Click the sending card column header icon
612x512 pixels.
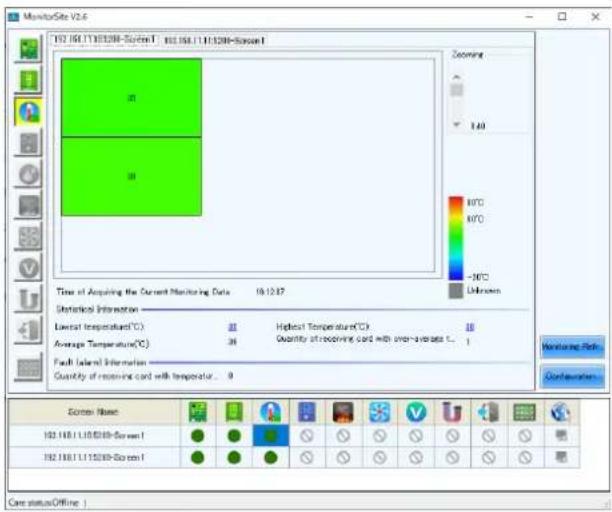coord(197,412)
